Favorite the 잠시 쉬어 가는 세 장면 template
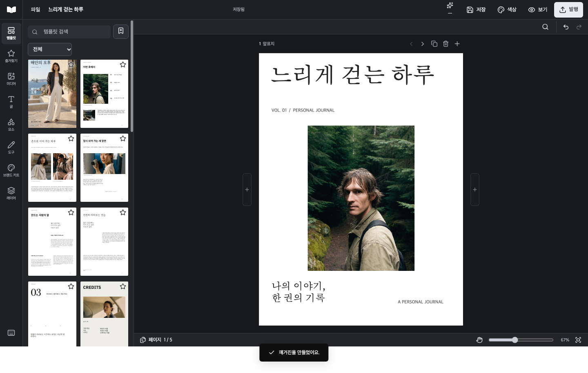The image size is (588, 373). point(123,138)
